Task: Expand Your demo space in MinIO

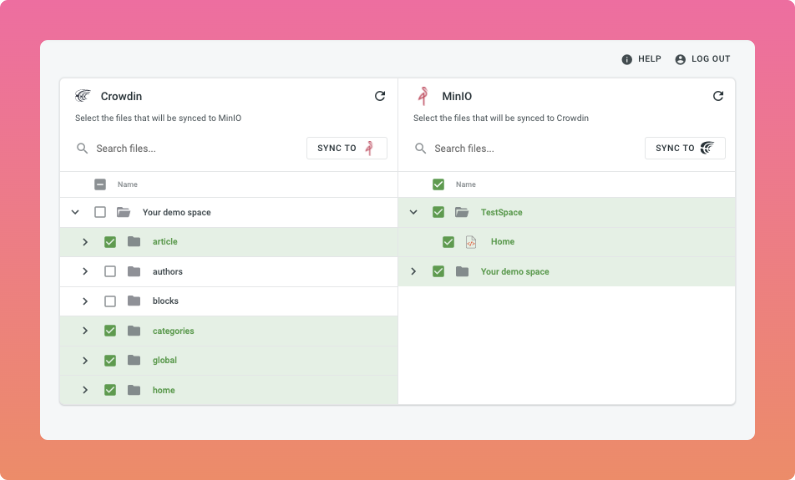Action: [413, 272]
